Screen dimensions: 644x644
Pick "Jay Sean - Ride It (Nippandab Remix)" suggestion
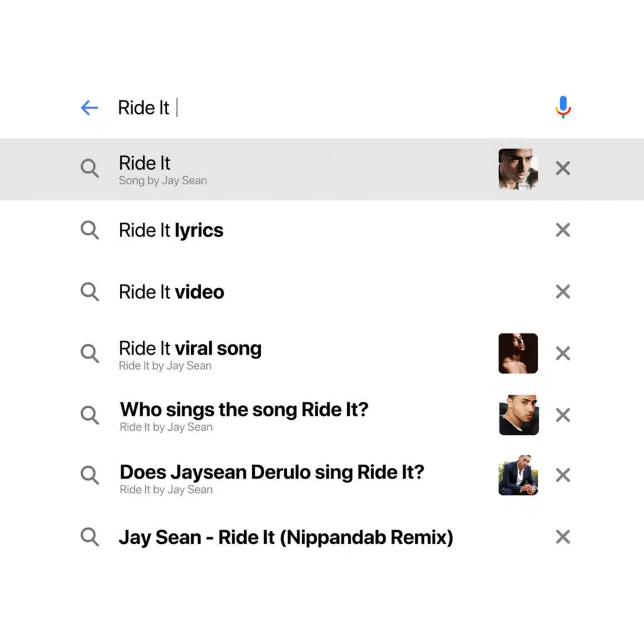click(x=286, y=537)
